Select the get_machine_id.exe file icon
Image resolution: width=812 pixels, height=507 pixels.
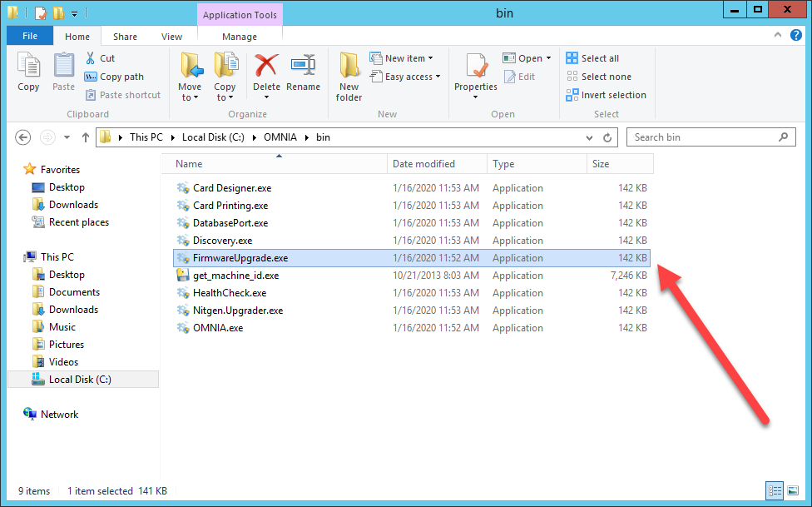pyautogui.click(x=183, y=276)
